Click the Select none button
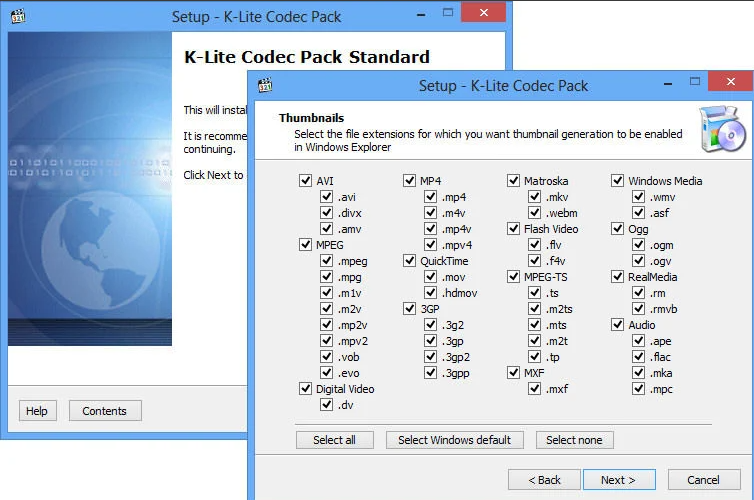Screen dimensions: 754x500 pyautogui.click(x=575, y=440)
